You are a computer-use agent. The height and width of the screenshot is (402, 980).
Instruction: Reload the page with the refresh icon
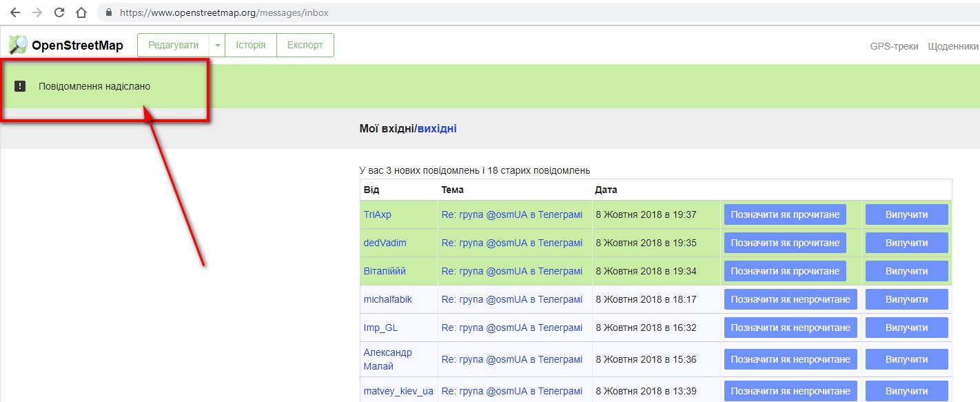(x=59, y=12)
